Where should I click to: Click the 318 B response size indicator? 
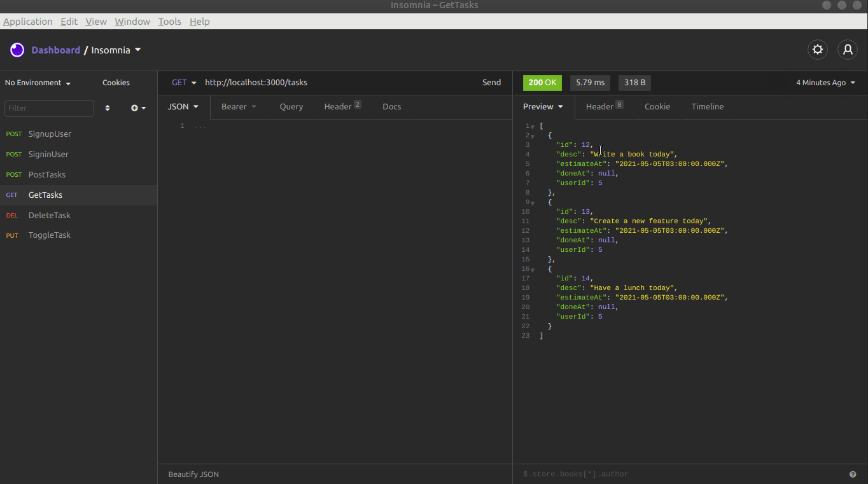634,82
